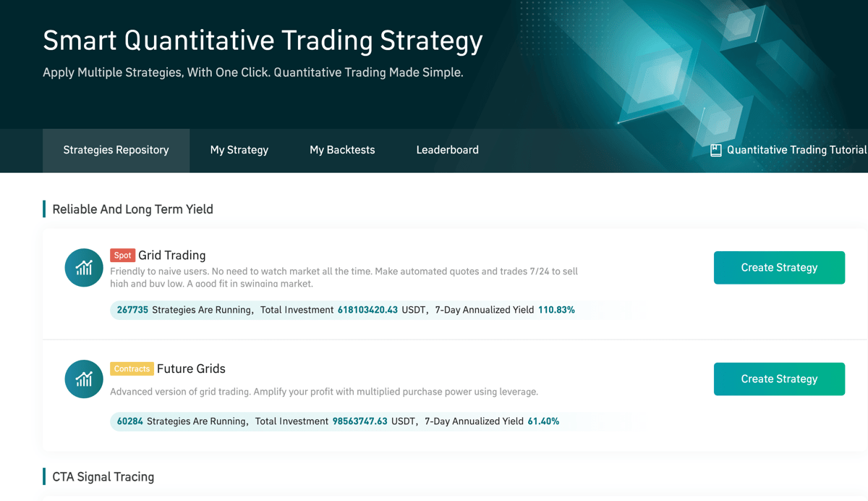This screenshot has width=868, height=501.
Task: Open the Quantitative Trading Tutorial link
Action: point(796,150)
